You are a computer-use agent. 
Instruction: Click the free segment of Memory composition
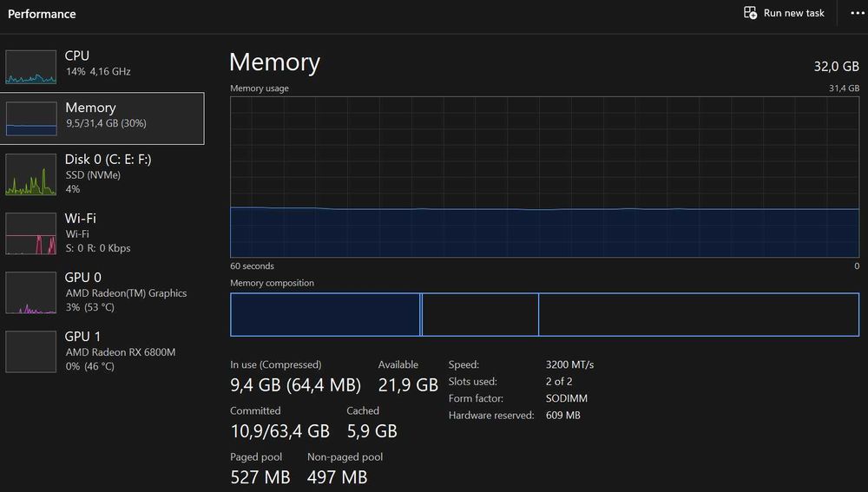[699, 314]
